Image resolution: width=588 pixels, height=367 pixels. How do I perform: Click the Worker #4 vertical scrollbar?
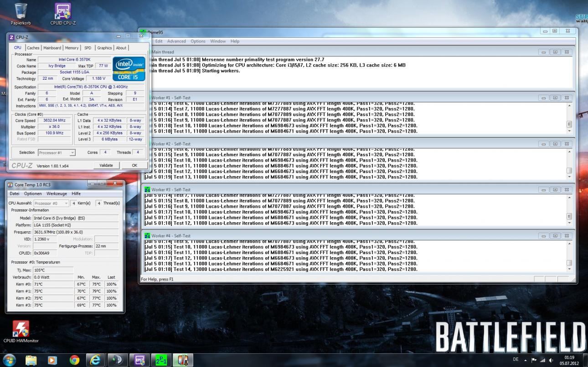click(x=569, y=256)
